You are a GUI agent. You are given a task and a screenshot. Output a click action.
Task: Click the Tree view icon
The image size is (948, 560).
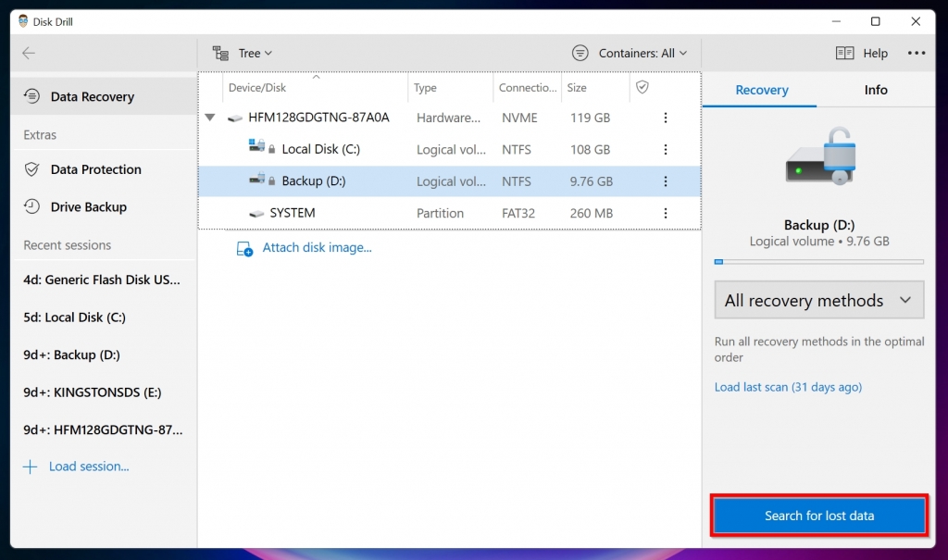[x=220, y=53]
